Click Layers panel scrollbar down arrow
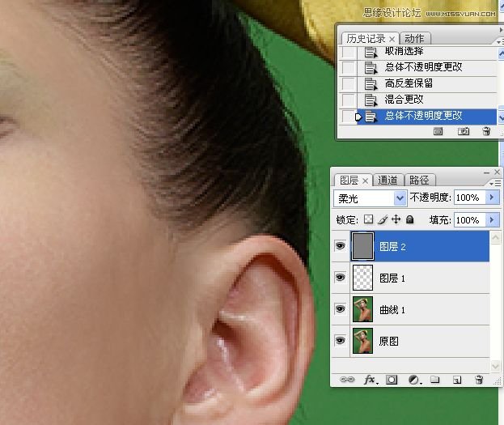The height and width of the screenshot is (425, 504). [495, 365]
